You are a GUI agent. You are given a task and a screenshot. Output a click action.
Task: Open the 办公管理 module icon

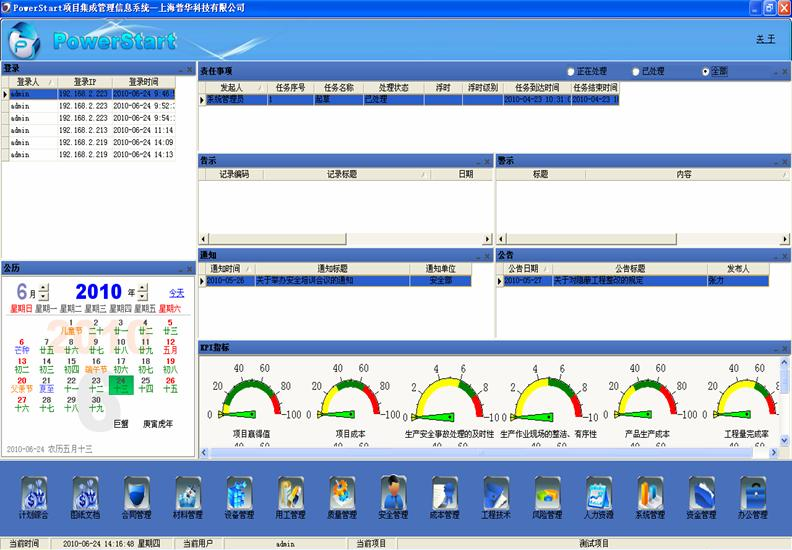pos(752,494)
